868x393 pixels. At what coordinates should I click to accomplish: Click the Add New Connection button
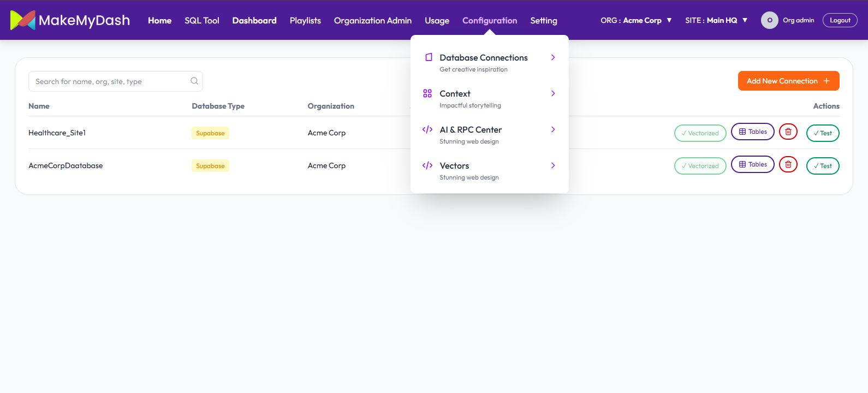[x=788, y=81]
